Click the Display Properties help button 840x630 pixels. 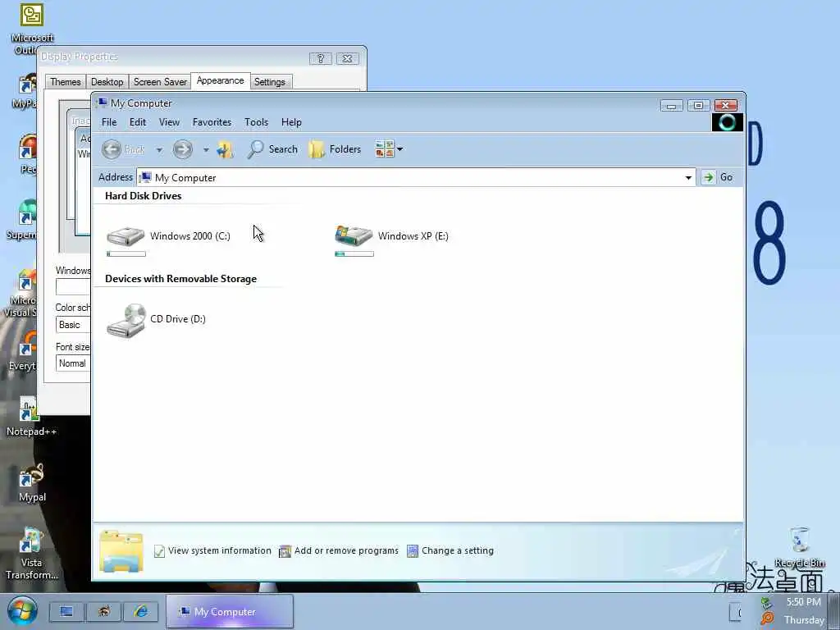pos(321,58)
